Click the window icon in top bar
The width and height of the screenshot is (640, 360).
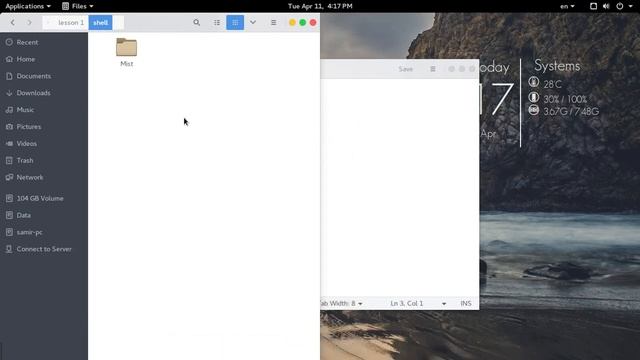click(x=593, y=6)
